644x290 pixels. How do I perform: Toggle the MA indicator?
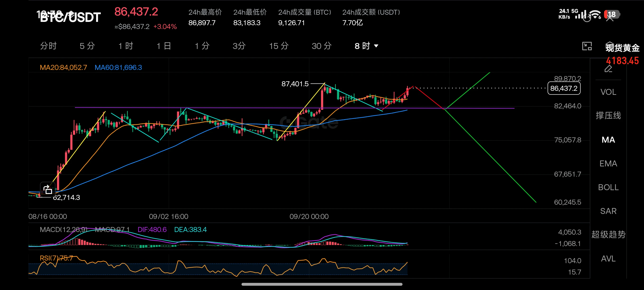click(x=608, y=140)
